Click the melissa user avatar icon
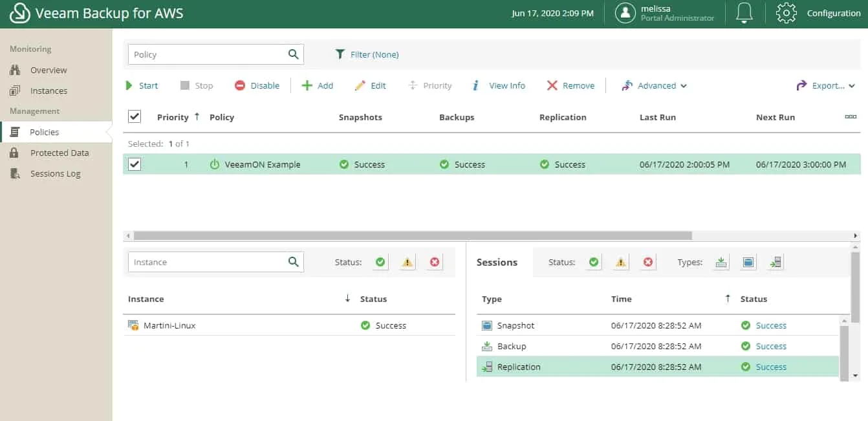 click(x=625, y=14)
